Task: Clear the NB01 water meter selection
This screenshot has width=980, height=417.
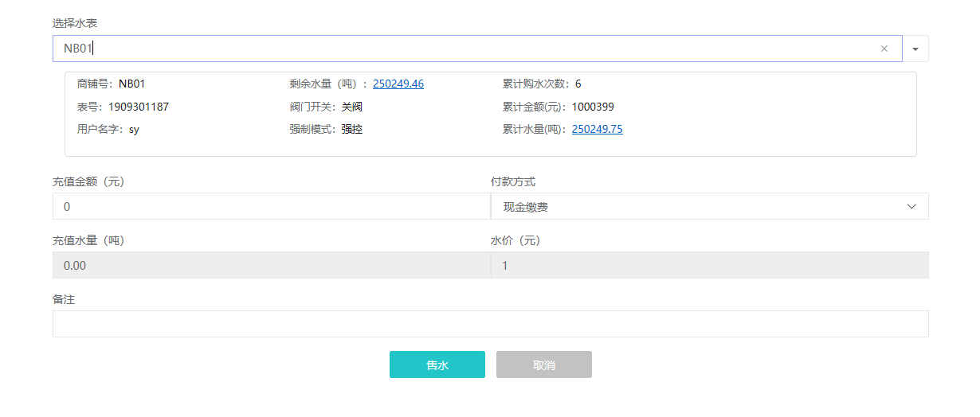Action: click(884, 49)
